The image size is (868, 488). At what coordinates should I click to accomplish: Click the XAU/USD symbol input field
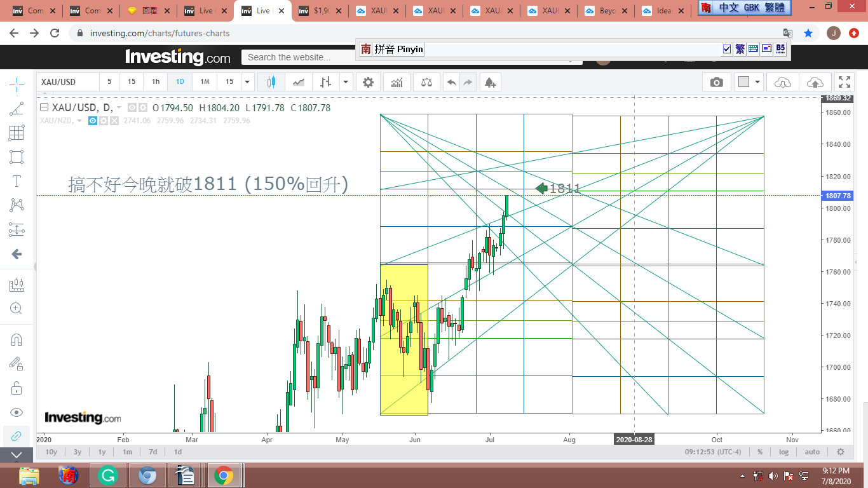tap(68, 82)
